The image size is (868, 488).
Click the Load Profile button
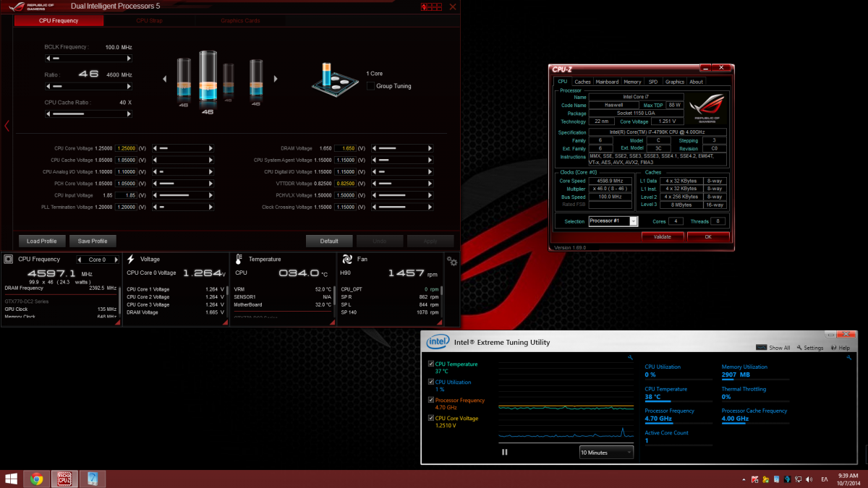click(x=43, y=241)
